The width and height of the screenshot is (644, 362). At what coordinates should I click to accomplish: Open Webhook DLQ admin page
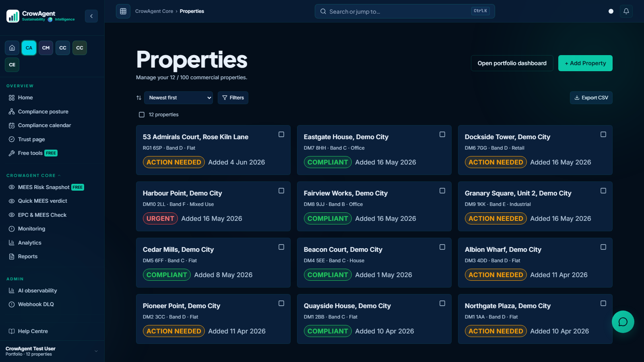(x=36, y=304)
